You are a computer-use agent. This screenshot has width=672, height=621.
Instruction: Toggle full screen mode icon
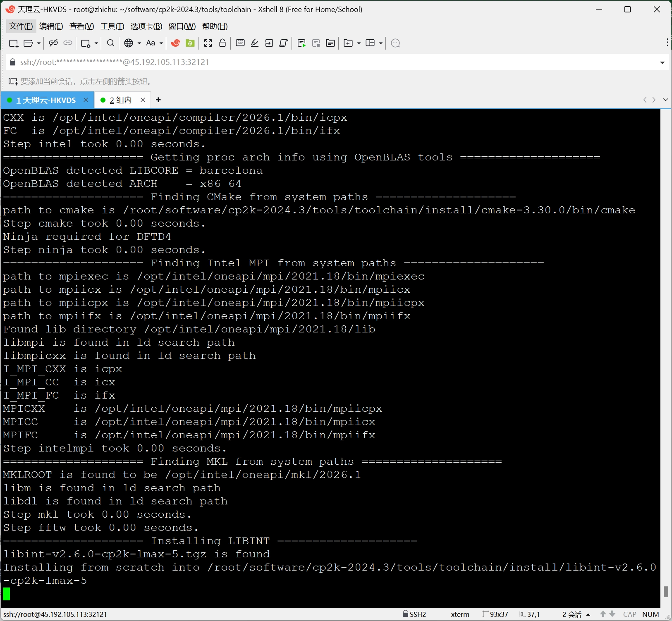pos(208,43)
